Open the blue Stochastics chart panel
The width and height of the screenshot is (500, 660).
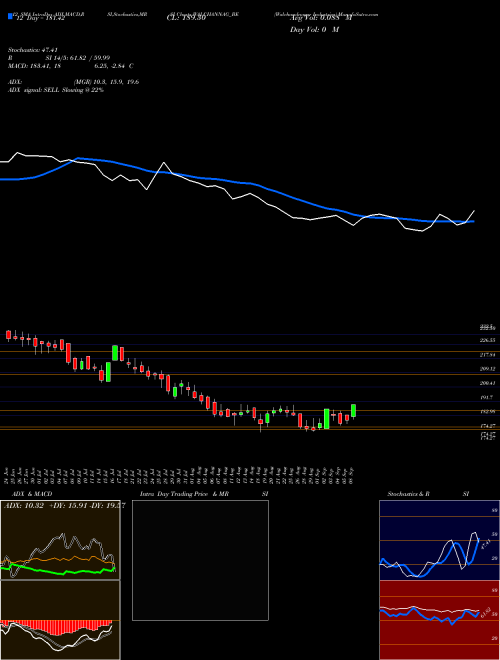pyautogui.click(x=439, y=540)
